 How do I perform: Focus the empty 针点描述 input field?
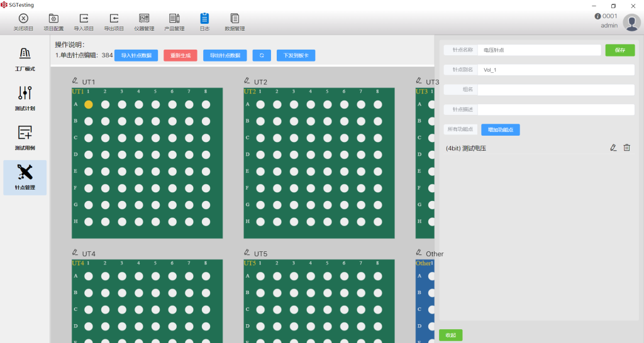(556, 109)
